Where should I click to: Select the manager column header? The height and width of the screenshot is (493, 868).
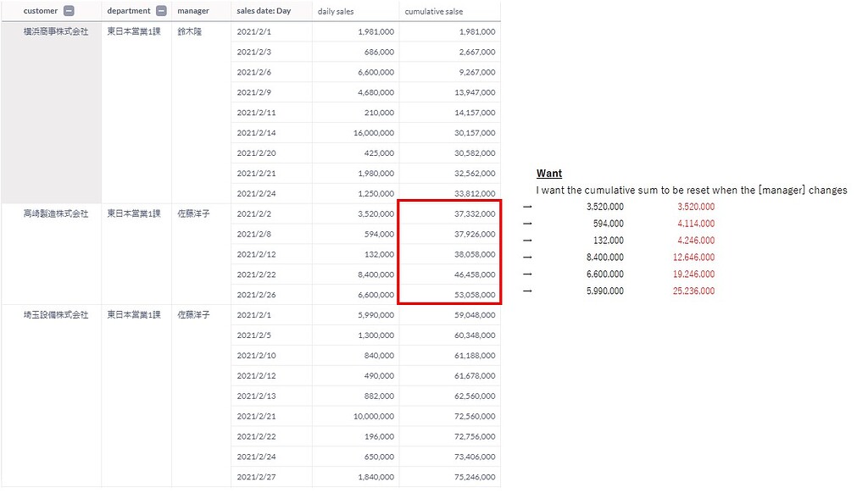[192, 11]
